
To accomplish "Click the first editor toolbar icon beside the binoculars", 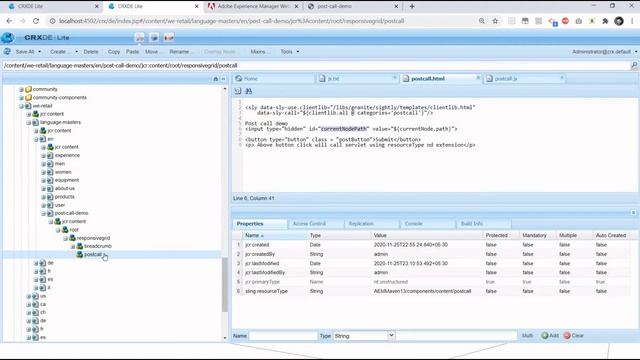I will (x=238, y=91).
